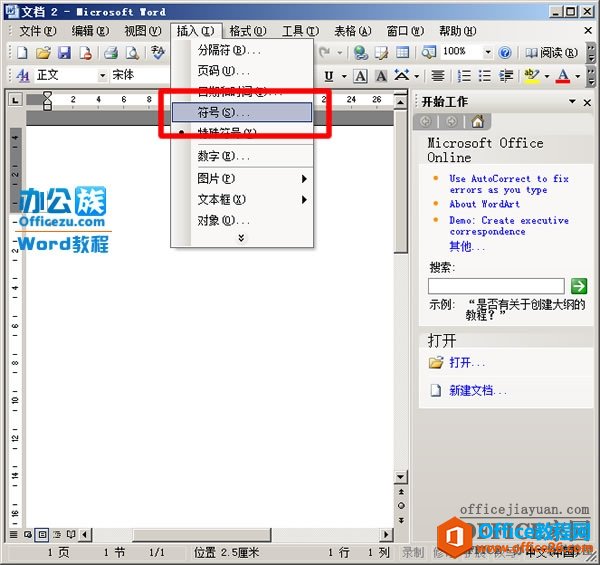This screenshot has height=565, width=600.
Task: Click the Styles and Formatting icon
Action: 23,76
